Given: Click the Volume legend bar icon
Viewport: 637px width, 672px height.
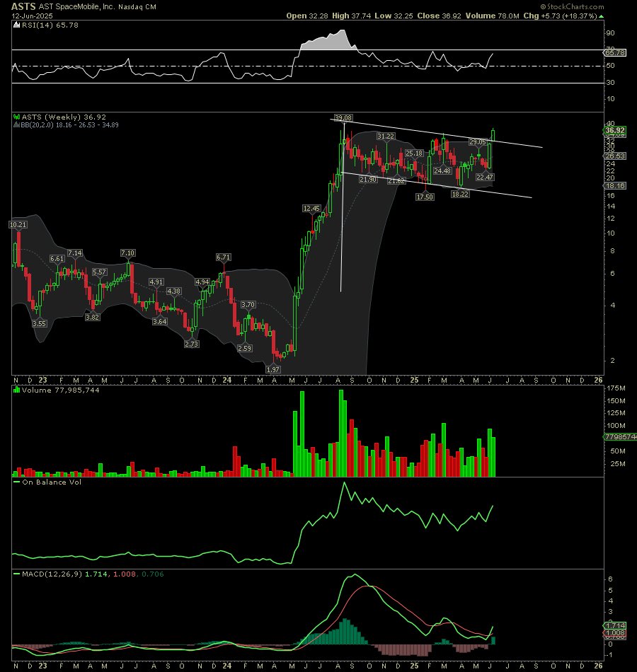Looking at the screenshot, I should click(17, 390).
